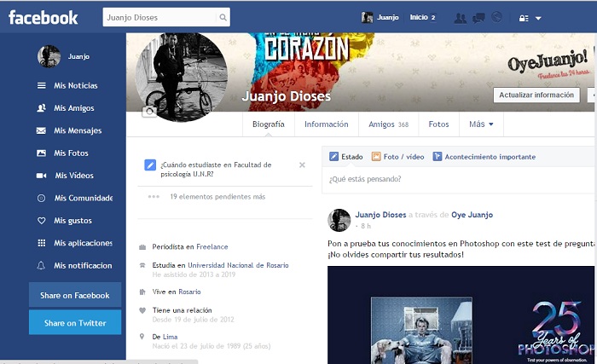The image size is (597, 364).
Task: Open the Universidad Nacional de Rosario link
Action: [x=240, y=265]
